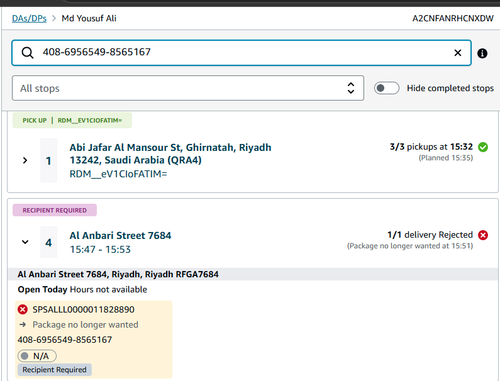Collapse stop 4 Al Anbari chevron

[x=25, y=242]
